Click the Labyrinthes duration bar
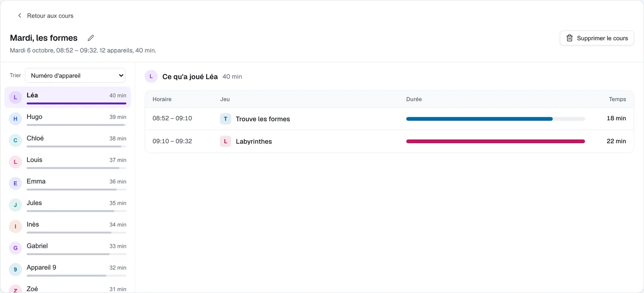Screen dimensions: 644x293 tap(495, 141)
